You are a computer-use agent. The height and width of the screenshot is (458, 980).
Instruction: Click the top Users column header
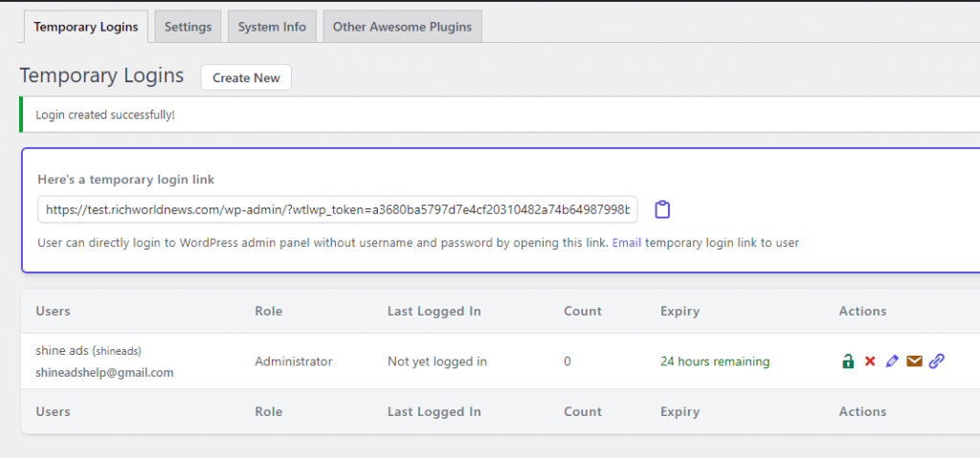(x=54, y=311)
